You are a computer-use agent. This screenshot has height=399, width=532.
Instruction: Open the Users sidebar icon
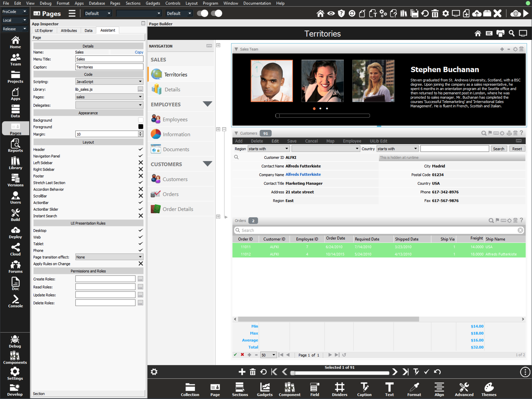pyautogui.click(x=15, y=198)
